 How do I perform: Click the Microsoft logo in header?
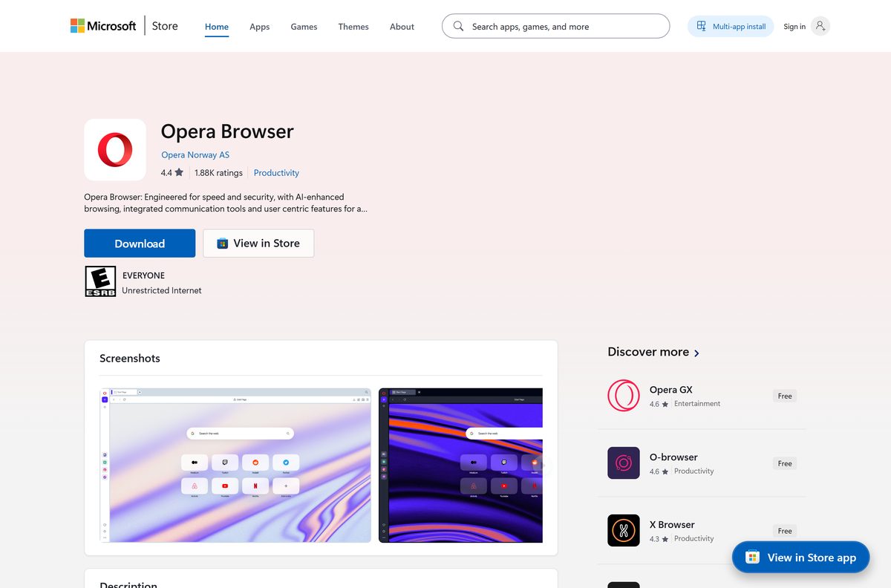tap(103, 26)
